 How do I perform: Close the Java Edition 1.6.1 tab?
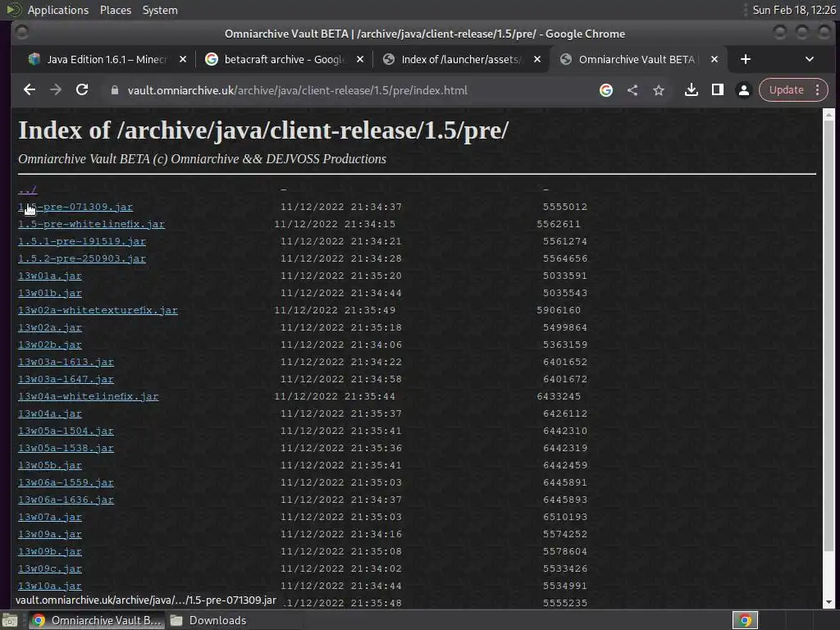coord(183,59)
